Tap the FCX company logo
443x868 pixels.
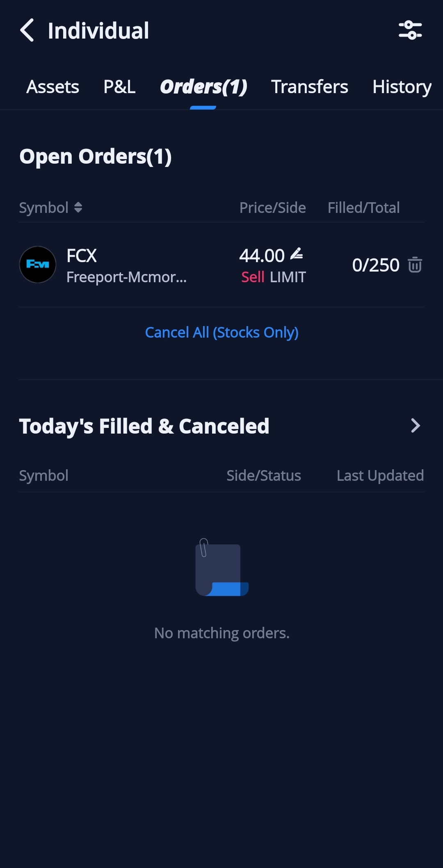click(x=38, y=265)
